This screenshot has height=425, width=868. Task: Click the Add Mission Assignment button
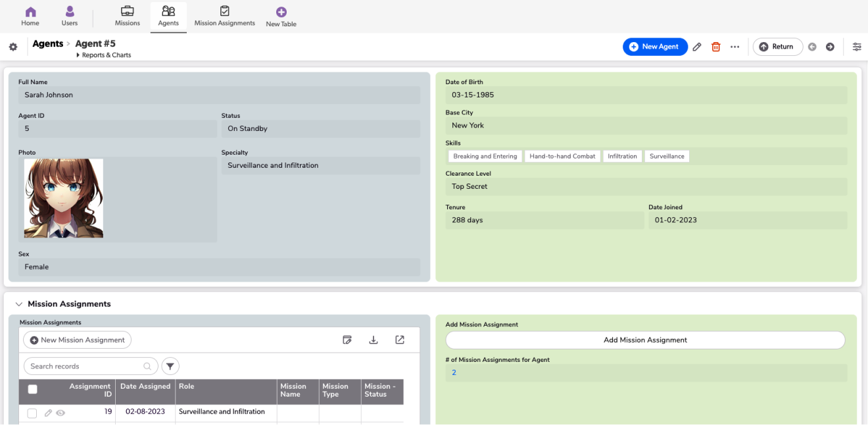tap(645, 340)
